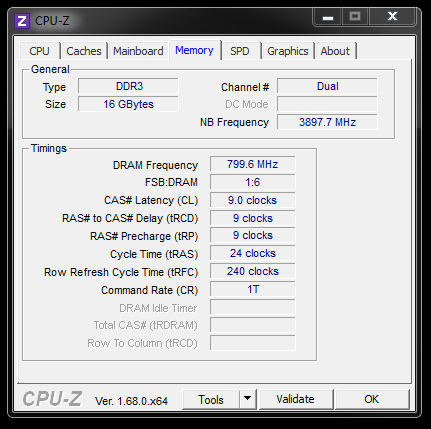Click the Validate button
Image resolution: width=431 pixels, height=429 pixels.
[295, 399]
